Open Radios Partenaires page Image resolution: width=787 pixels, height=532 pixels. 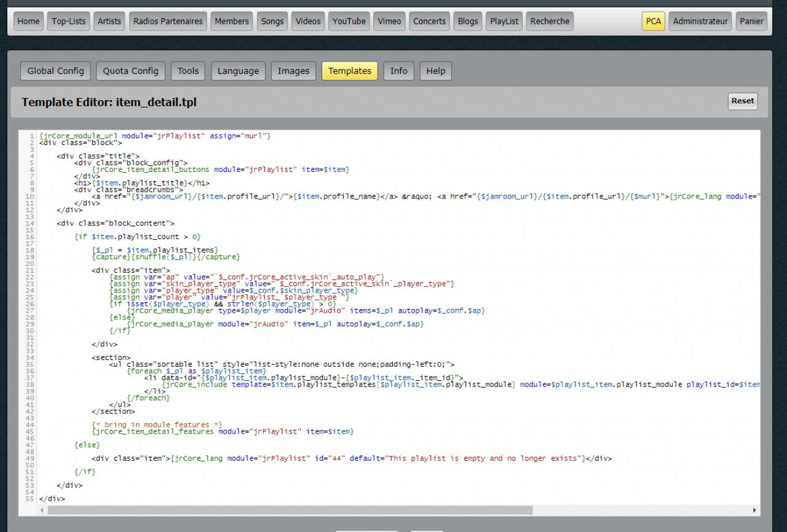click(168, 21)
